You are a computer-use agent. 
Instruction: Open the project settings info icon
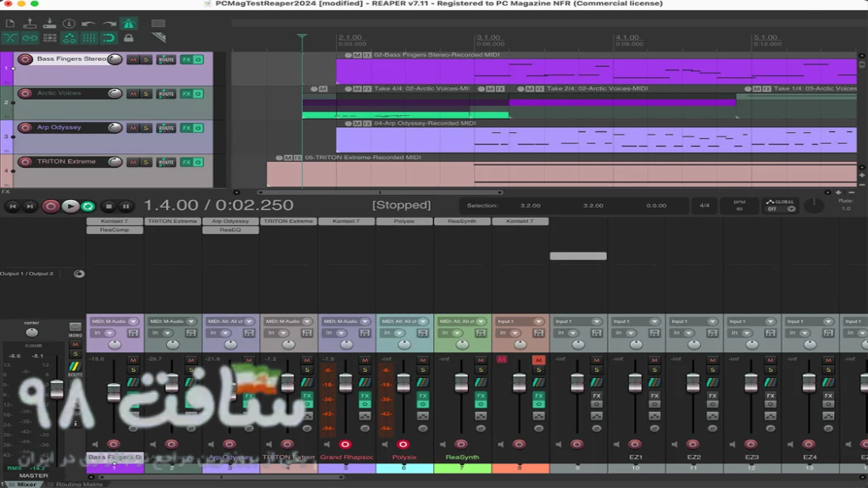click(x=70, y=23)
